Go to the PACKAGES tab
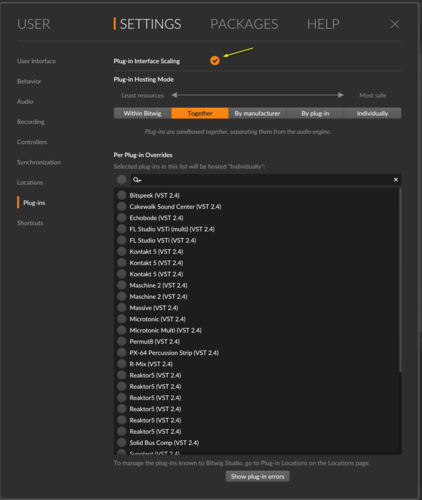The image size is (422, 500). 244,24
